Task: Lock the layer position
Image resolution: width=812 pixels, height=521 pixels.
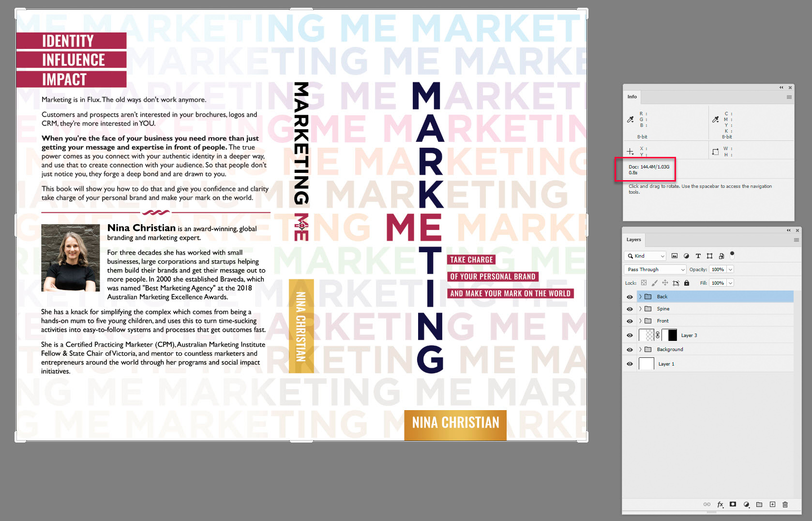Action: 665,282
